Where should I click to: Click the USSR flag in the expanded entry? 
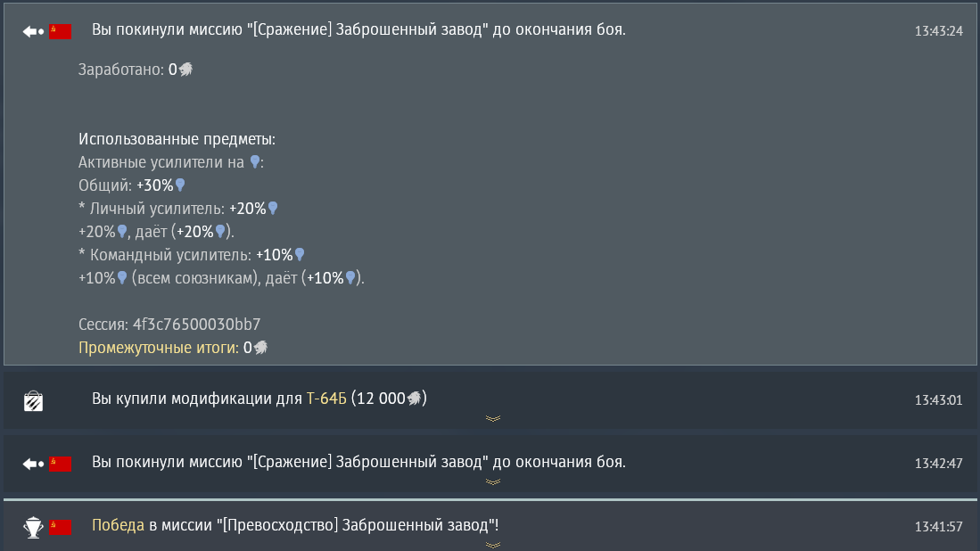[60, 31]
